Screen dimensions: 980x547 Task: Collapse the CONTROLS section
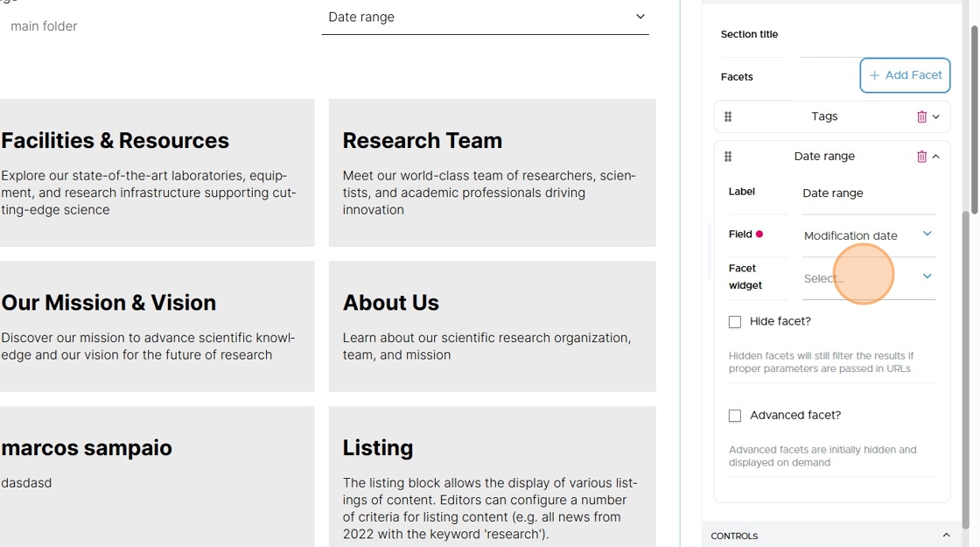(x=946, y=536)
